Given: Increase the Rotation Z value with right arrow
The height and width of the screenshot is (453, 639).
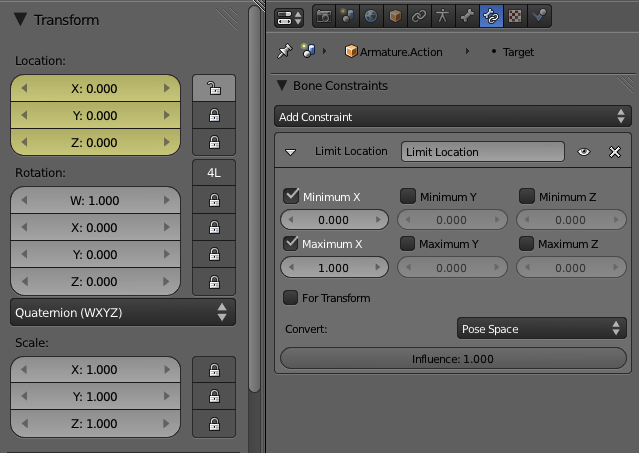Looking at the screenshot, I should (x=167, y=281).
